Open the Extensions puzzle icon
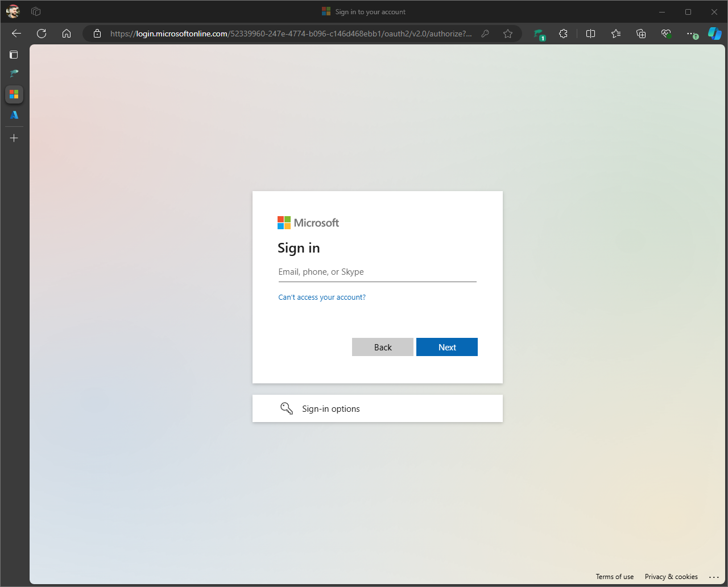The image size is (728, 587). coord(563,34)
